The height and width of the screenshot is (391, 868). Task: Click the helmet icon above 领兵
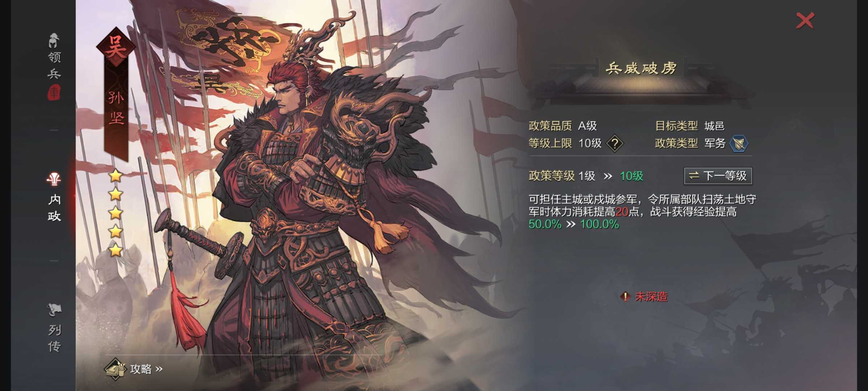pos(54,41)
